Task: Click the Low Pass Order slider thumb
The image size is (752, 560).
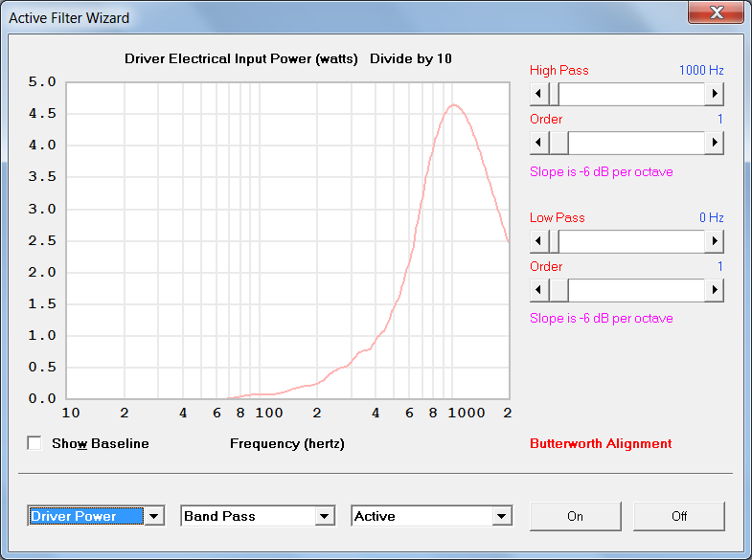Action: point(558,290)
